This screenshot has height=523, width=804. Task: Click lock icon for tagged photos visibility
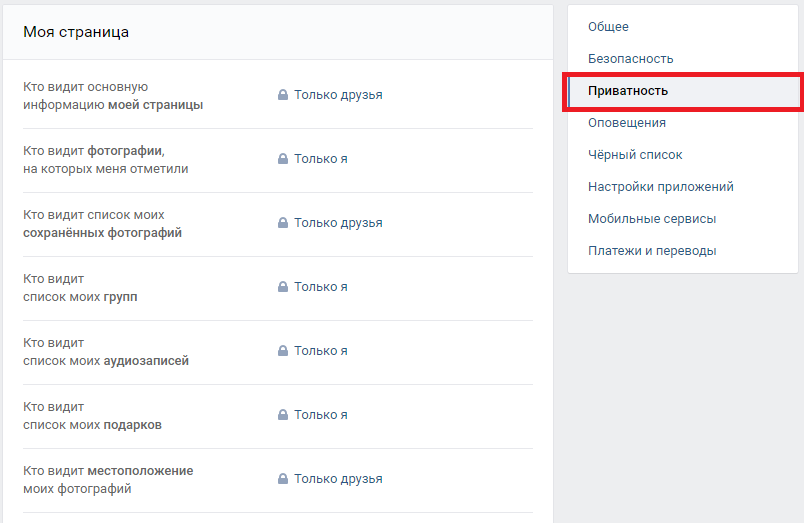pos(283,159)
